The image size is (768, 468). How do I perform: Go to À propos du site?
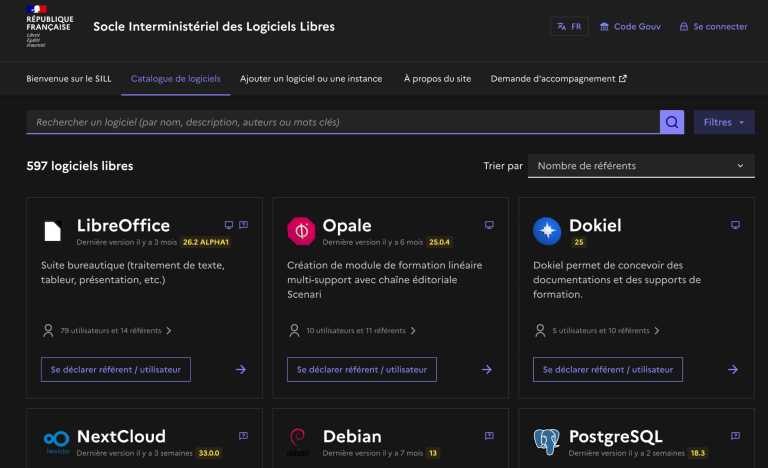point(435,78)
